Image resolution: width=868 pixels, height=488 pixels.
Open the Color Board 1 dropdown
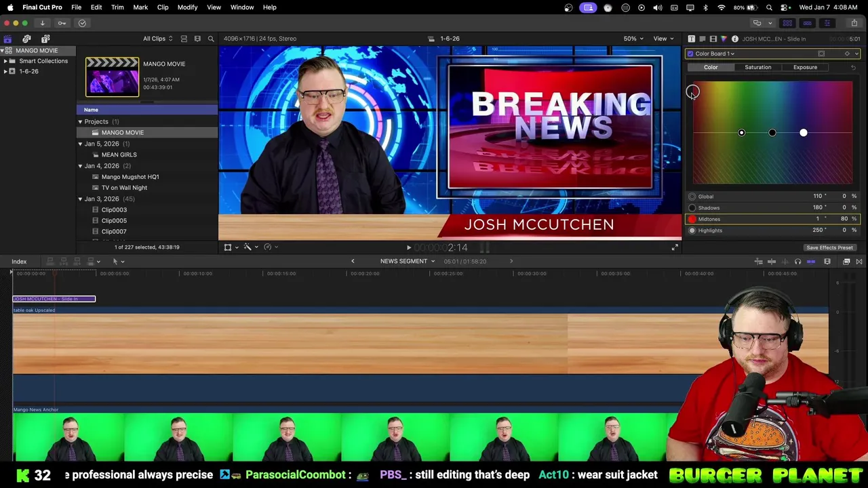click(x=715, y=54)
